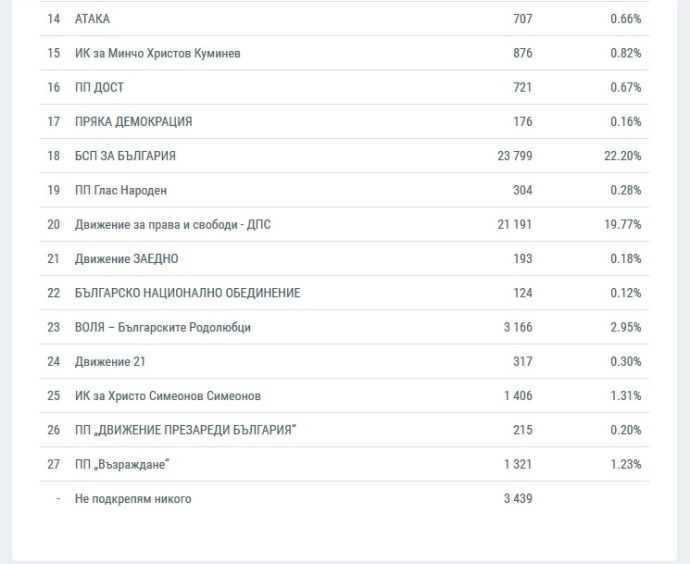Image resolution: width=690 pixels, height=564 pixels.
Task: Select the 19.77% percentage value
Action: 622,225
